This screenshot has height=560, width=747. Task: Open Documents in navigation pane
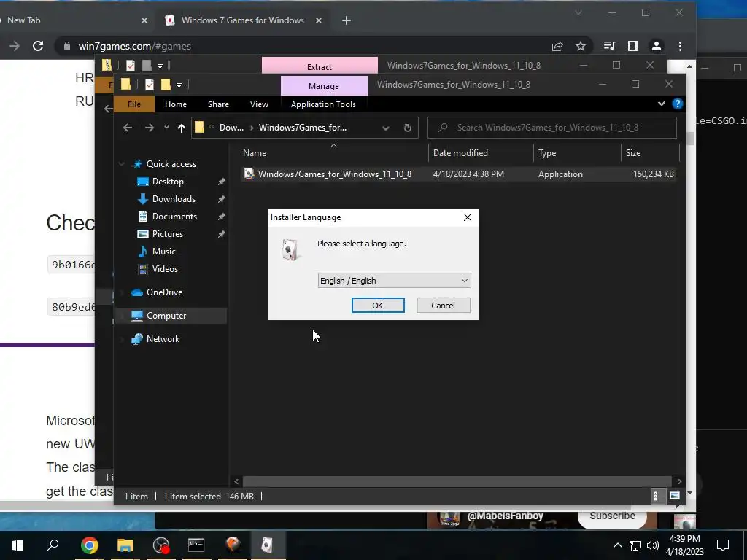tap(174, 217)
